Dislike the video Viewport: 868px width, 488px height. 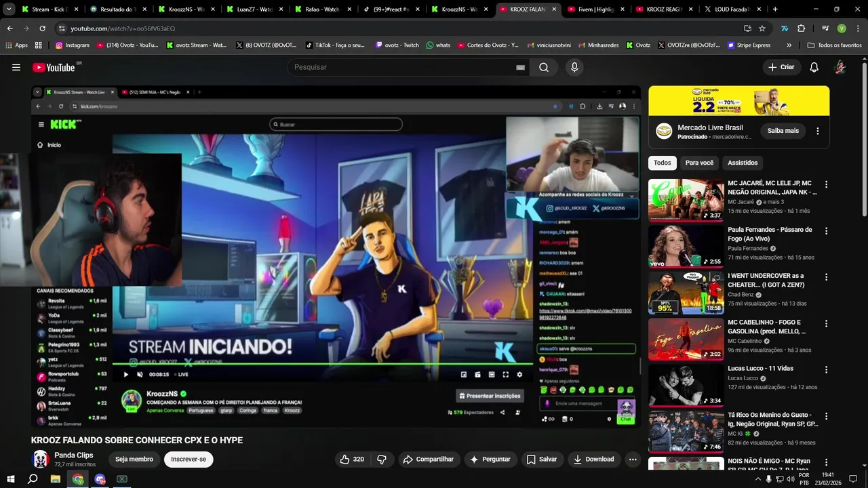coord(382,459)
